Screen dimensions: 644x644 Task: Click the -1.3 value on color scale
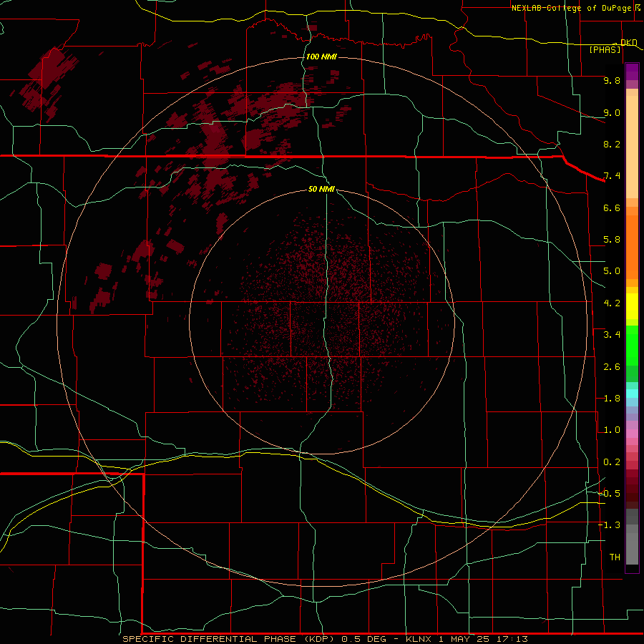tap(609, 525)
